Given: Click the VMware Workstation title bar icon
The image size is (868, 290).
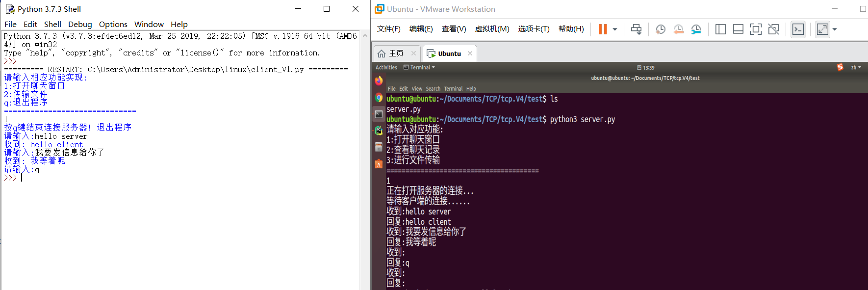Looking at the screenshot, I should pyautogui.click(x=379, y=9).
